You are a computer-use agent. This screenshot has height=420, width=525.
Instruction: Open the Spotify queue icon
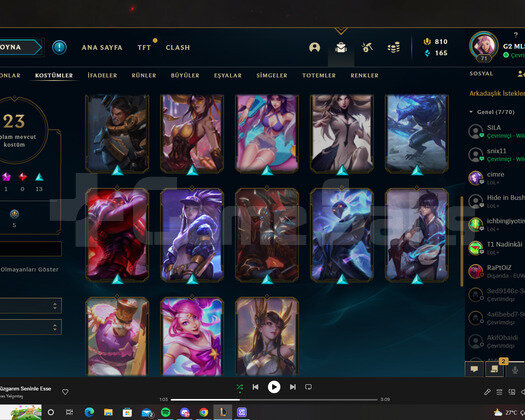[499, 392]
